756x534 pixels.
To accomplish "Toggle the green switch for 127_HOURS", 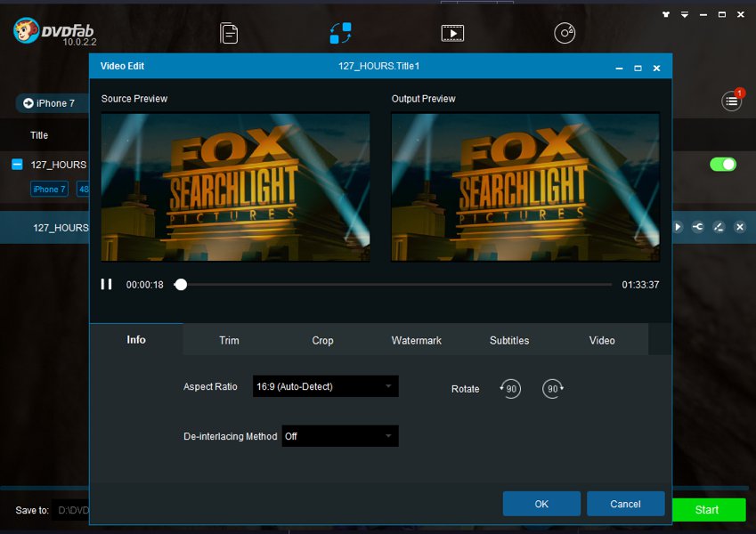I will pos(723,165).
